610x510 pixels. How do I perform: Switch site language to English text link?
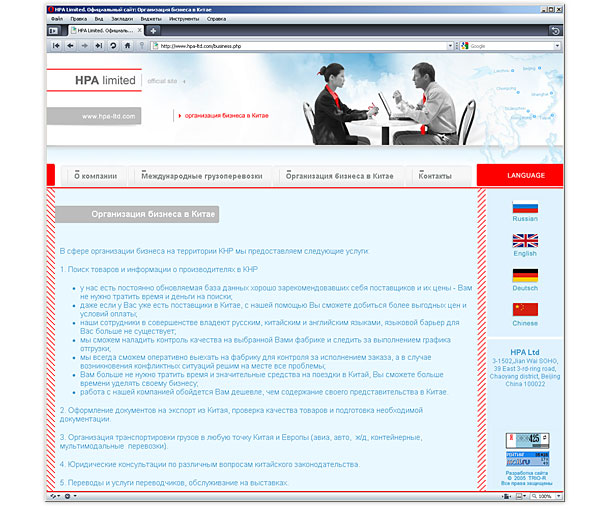click(x=525, y=253)
